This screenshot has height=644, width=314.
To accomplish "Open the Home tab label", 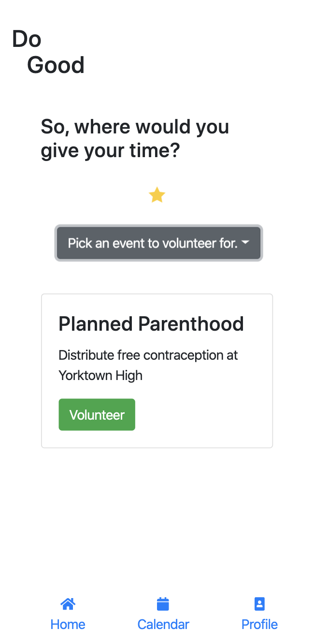I will (x=68, y=624).
